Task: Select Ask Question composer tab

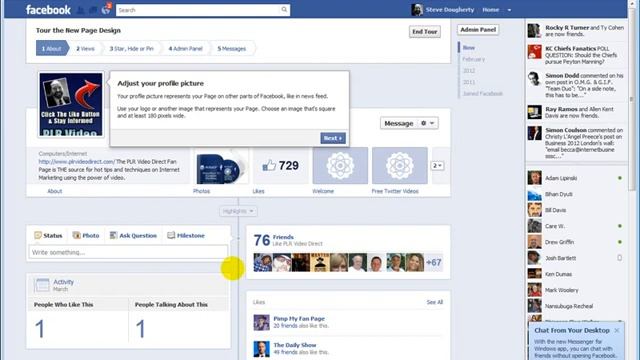Action: coord(133,236)
